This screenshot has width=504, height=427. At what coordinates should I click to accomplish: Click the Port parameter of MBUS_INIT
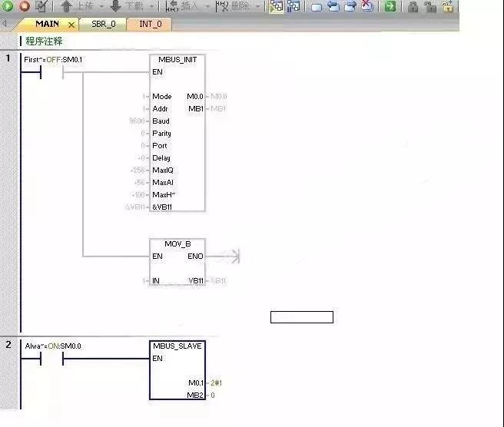click(160, 146)
